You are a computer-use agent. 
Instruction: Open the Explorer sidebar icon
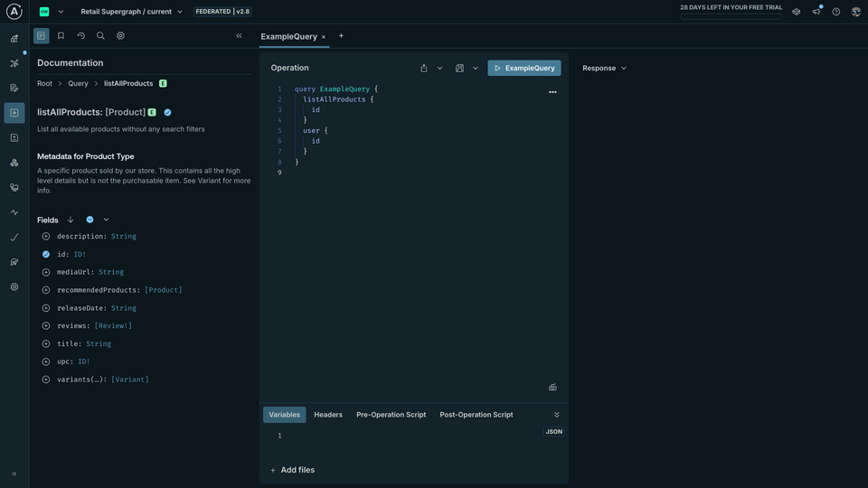14,113
